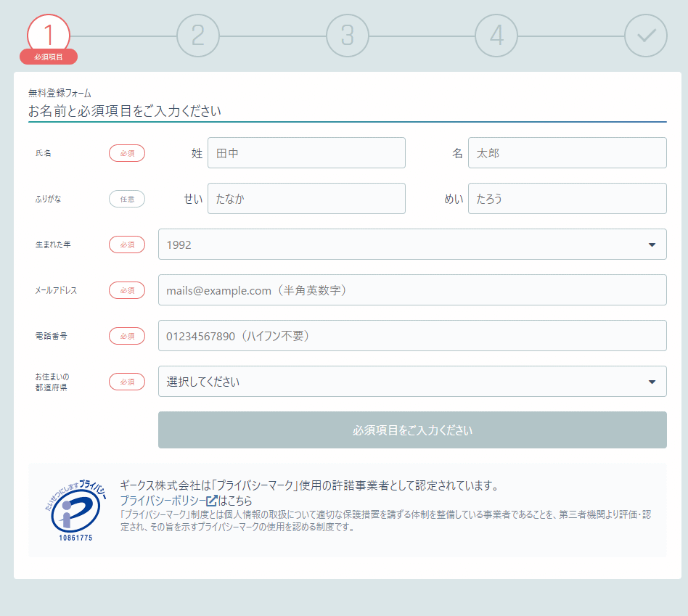Open the プライバシーポリシー link

coord(163,501)
